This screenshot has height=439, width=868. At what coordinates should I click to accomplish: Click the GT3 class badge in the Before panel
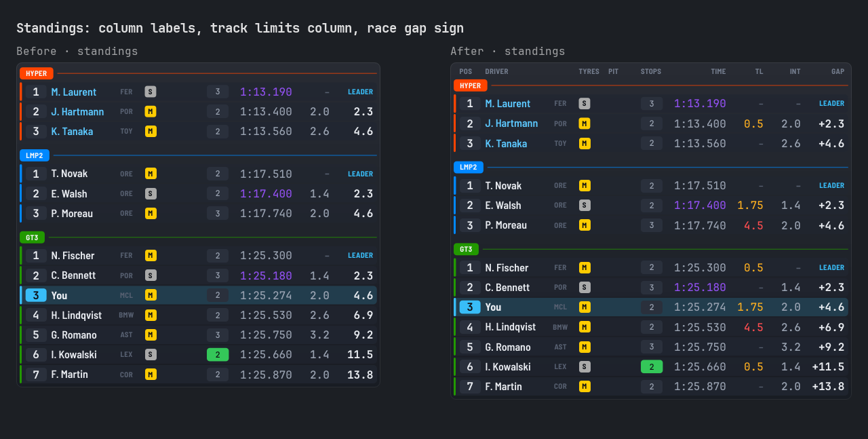click(32, 237)
